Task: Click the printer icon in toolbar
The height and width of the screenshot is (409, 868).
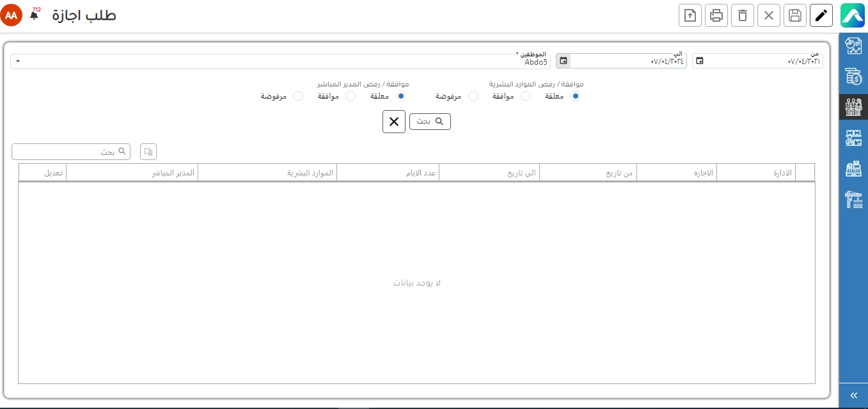Action: tap(716, 16)
